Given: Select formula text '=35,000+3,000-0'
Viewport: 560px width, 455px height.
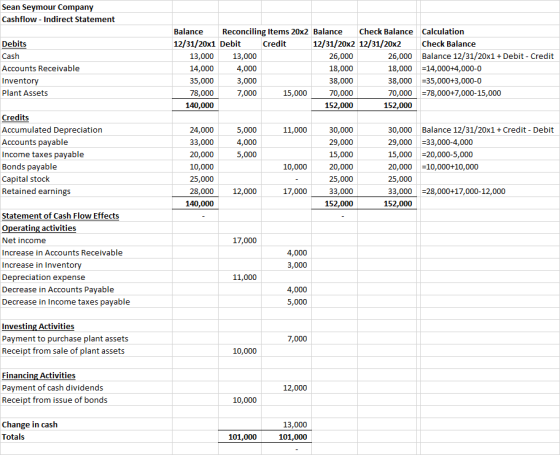Looking at the screenshot, I should click(451, 81).
